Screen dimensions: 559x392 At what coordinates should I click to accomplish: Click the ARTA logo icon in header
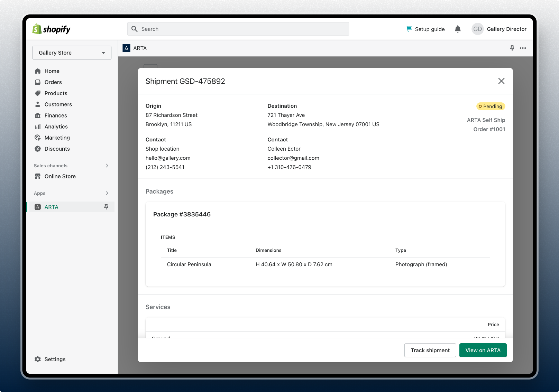click(x=126, y=48)
